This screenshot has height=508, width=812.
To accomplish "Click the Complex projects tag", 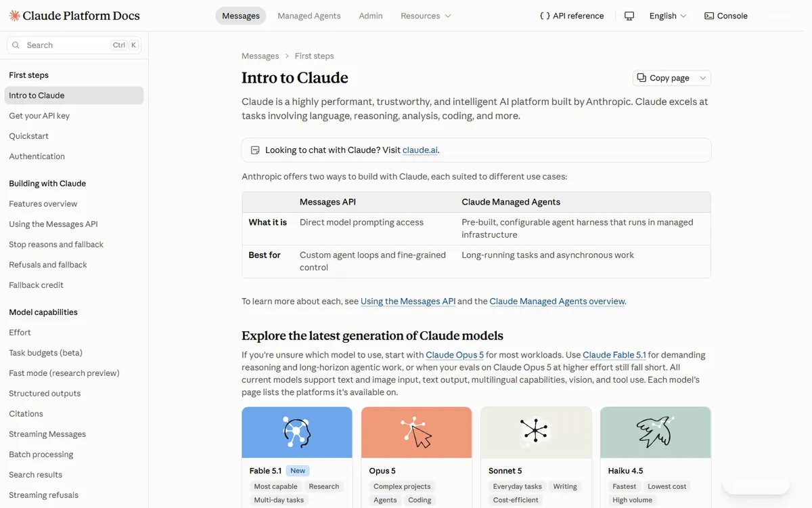I will click(x=402, y=486).
